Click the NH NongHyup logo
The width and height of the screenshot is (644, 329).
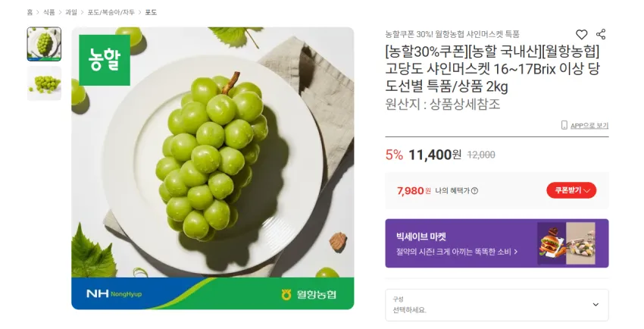(114, 293)
